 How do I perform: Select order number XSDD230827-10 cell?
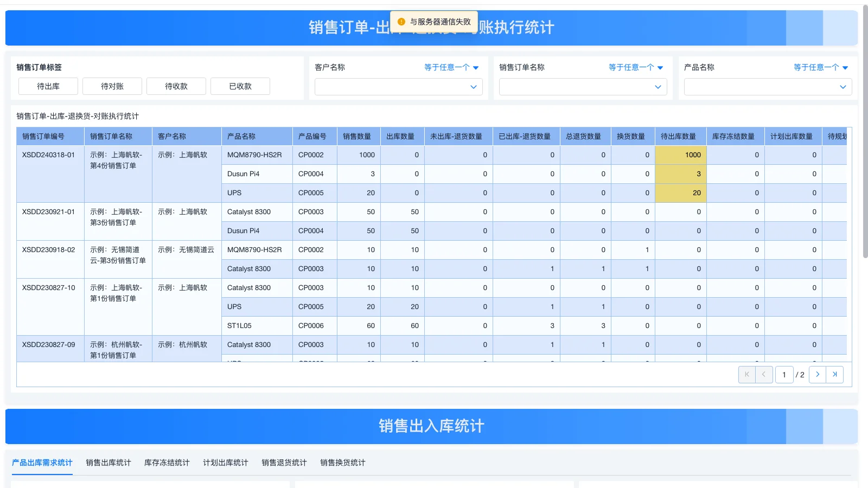coord(50,307)
